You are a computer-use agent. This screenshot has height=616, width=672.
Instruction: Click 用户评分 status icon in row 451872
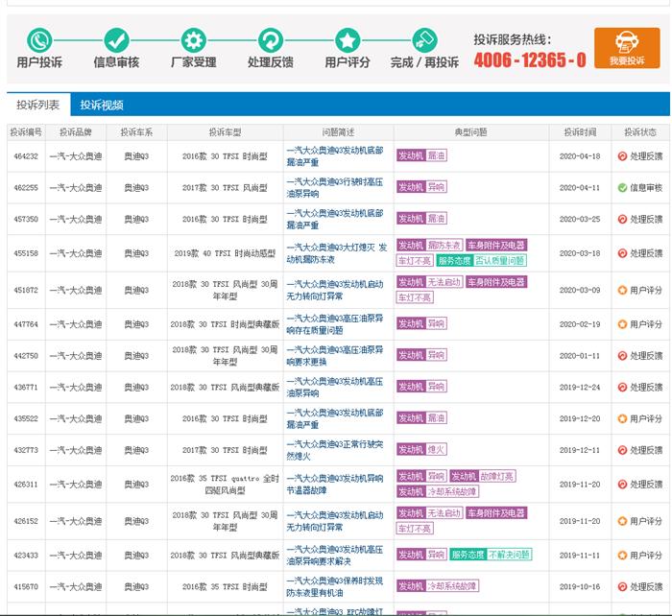pyautogui.click(x=622, y=290)
